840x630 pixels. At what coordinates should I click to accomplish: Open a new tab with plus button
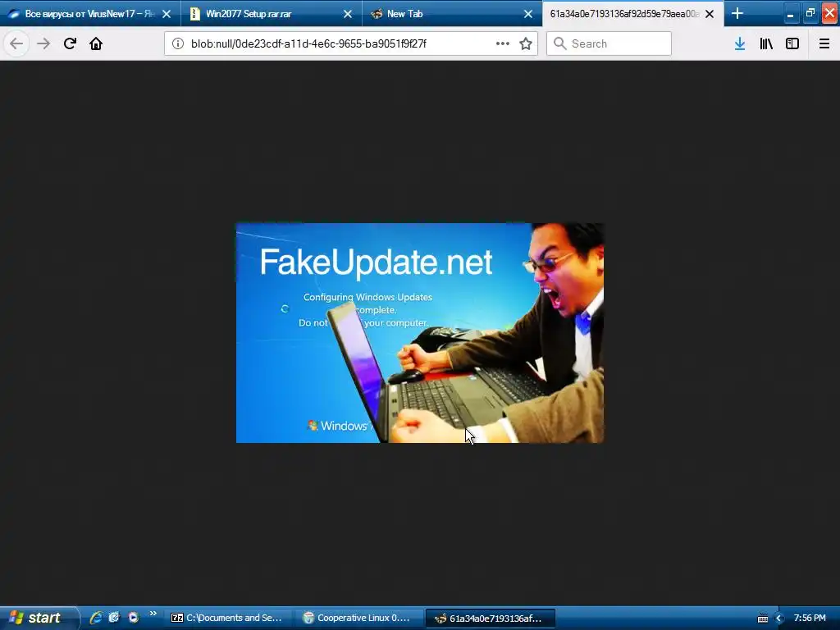[737, 13]
